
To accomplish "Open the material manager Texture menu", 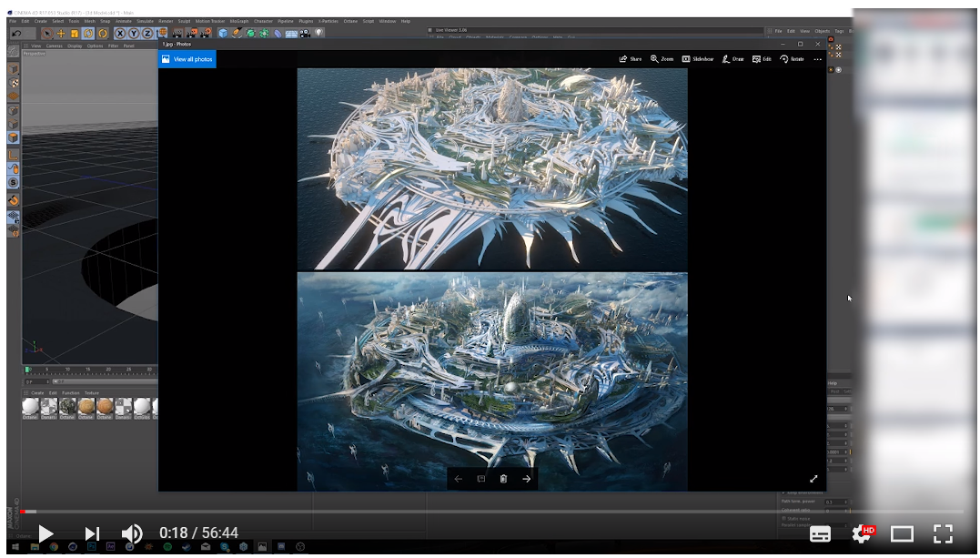I will pyautogui.click(x=92, y=393).
